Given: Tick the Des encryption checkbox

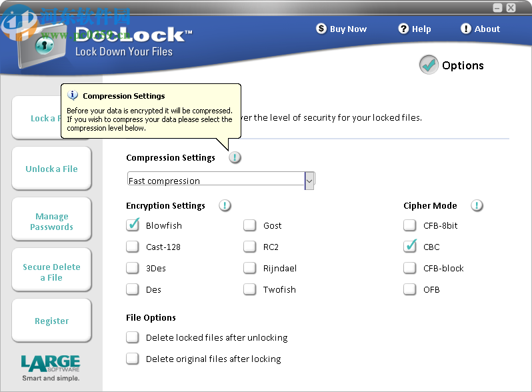Looking at the screenshot, I should [132, 289].
